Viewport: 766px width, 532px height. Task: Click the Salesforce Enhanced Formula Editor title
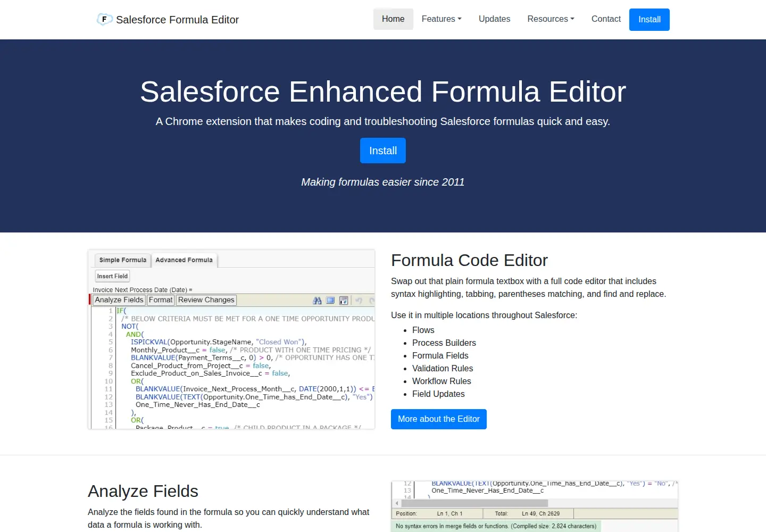(383, 92)
